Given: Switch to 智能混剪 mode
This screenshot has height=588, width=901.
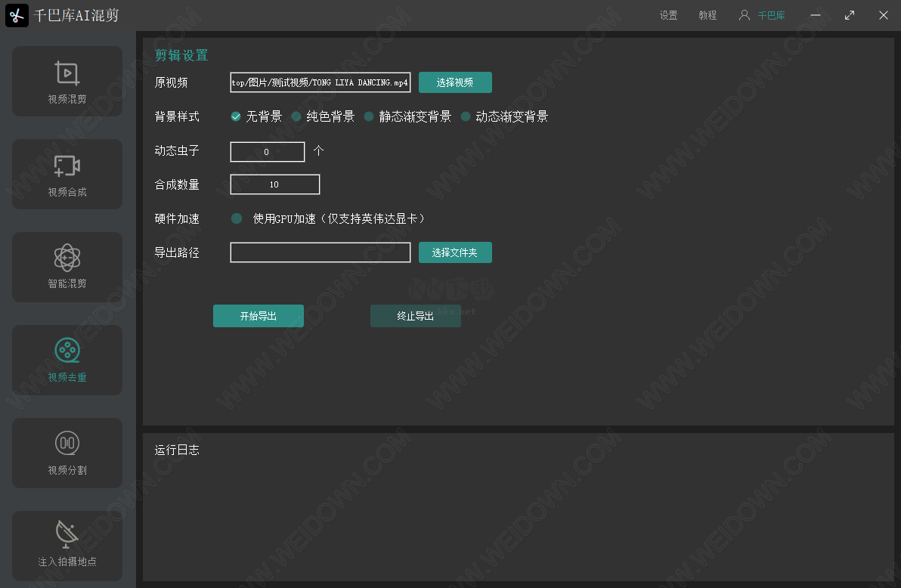Looking at the screenshot, I should [x=67, y=267].
